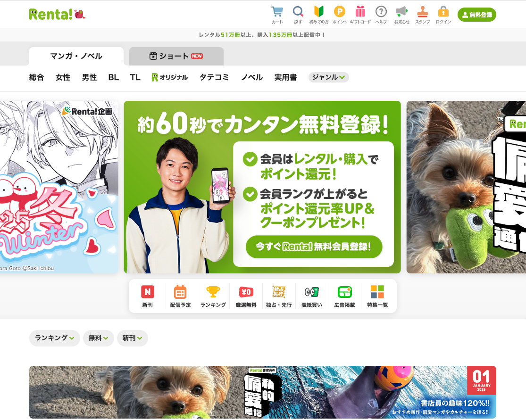Click the 無料登録 green button

(476, 15)
